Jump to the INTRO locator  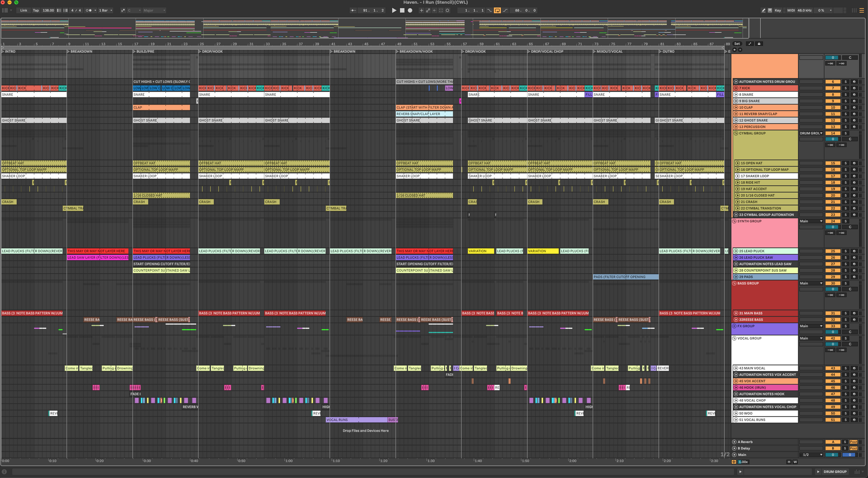(9, 52)
